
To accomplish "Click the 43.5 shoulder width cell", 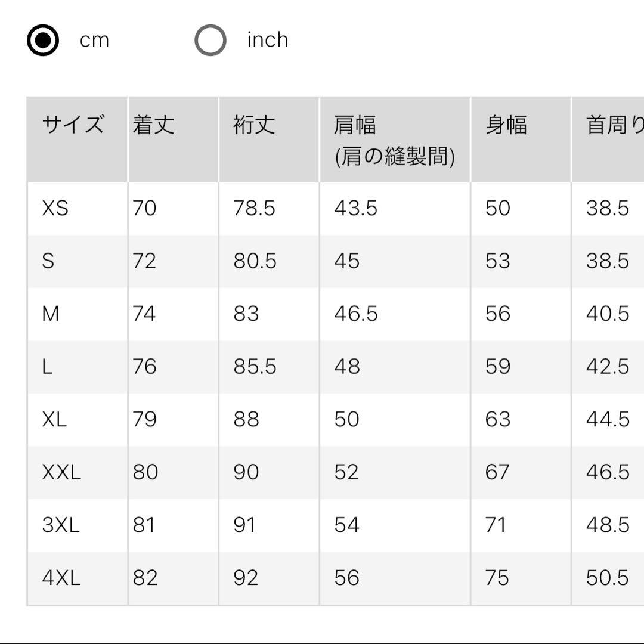I will [355, 208].
